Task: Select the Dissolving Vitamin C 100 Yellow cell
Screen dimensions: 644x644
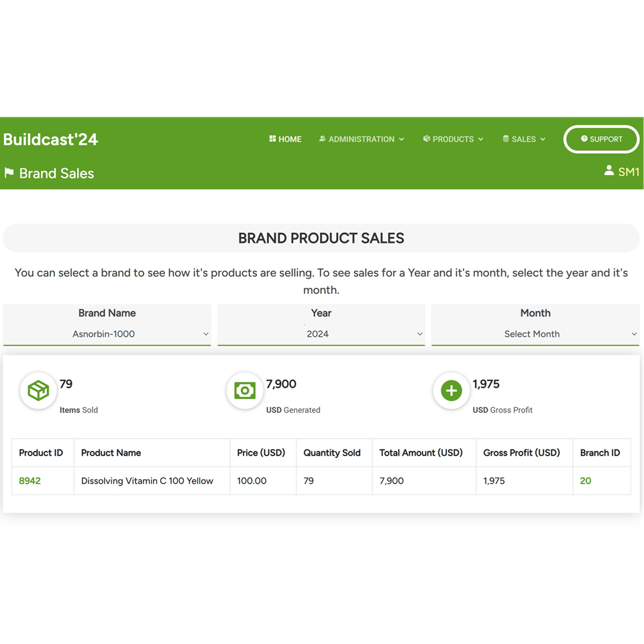Action: click(147, 481)
